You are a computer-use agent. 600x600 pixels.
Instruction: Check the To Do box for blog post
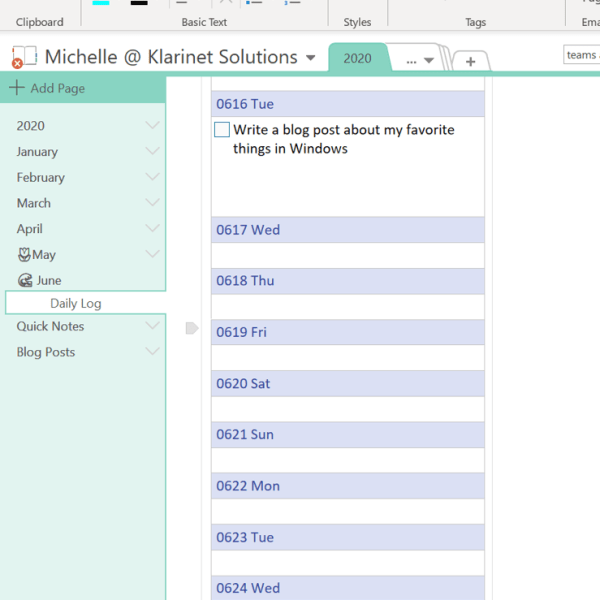(x=222, y=130)
